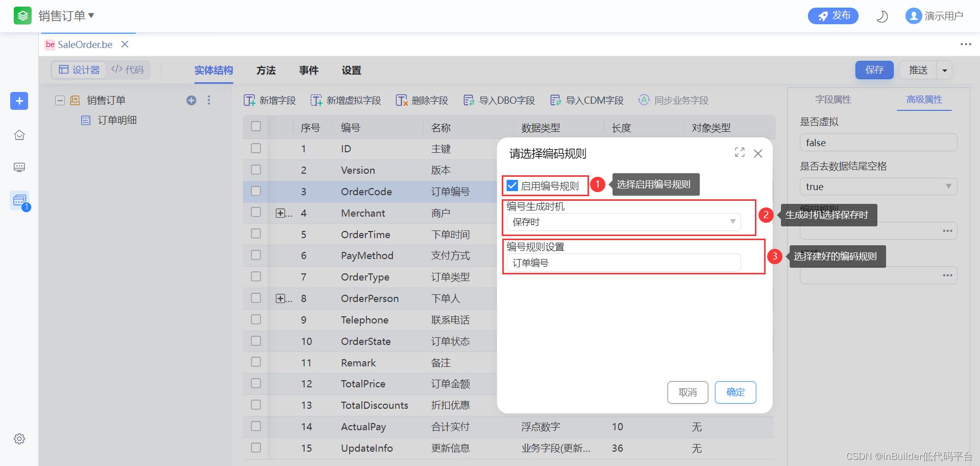Open the vertical dots menu beside 销售订单
This screenshot has width=980, height=466.
coord(209,101)
